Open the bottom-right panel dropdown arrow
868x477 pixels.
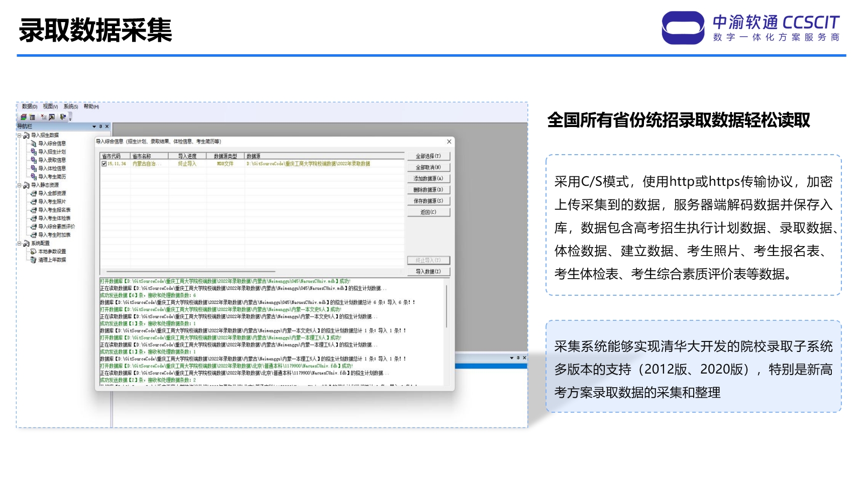(512, 358)
